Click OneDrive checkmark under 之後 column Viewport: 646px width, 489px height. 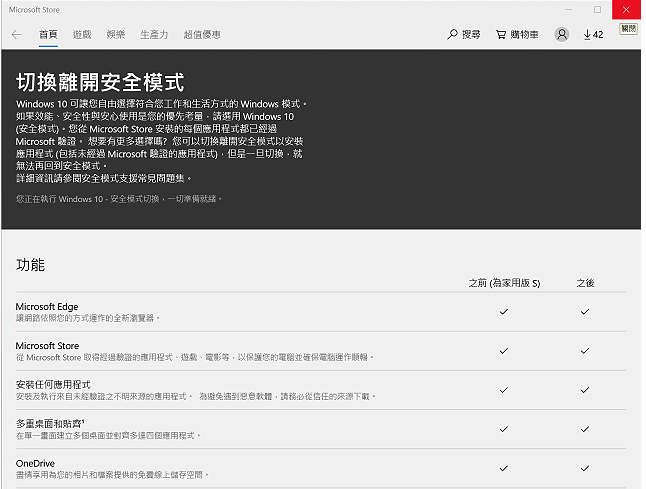585,468
